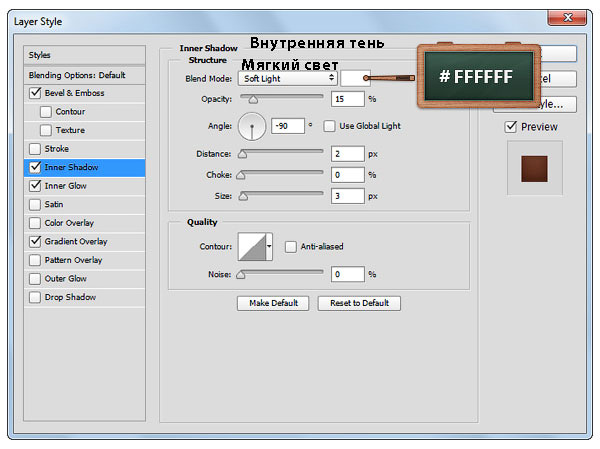Screen dimensions: 600x449
Task: Click the white shadow color swatch
Action: (x=352, y=78)
